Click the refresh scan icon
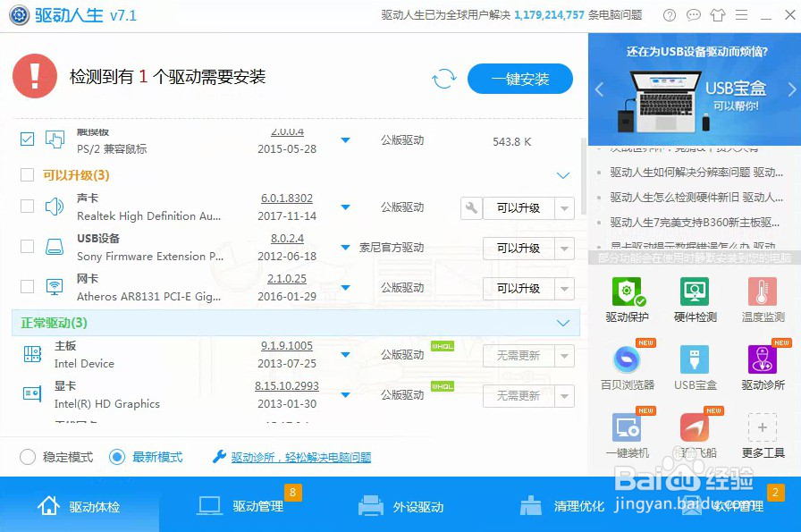The height and width of the screenshot is (532, 801). coord(444,79)
